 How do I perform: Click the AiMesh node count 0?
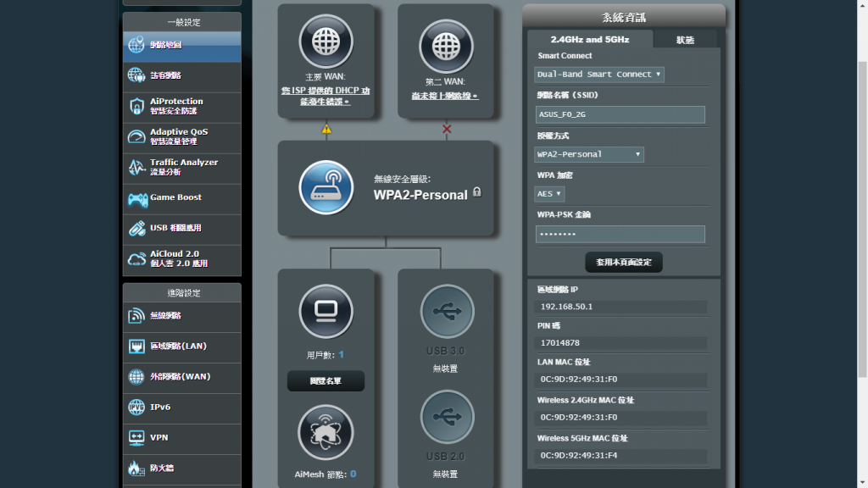[x=353, y=474]
